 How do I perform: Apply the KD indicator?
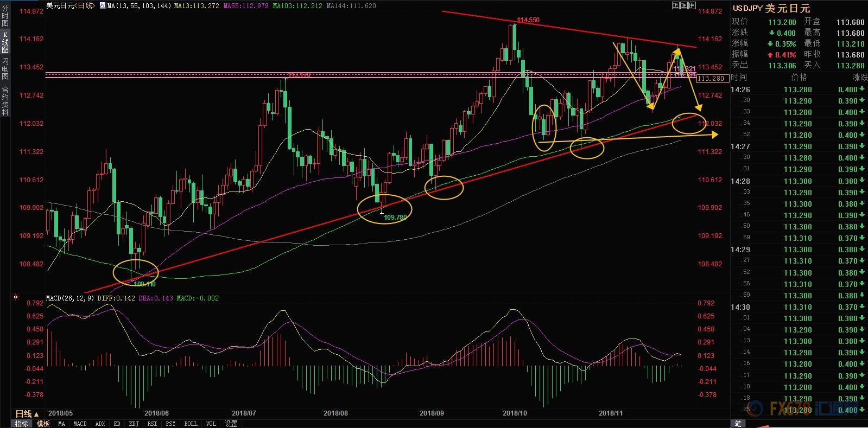(x=117, y=424)
